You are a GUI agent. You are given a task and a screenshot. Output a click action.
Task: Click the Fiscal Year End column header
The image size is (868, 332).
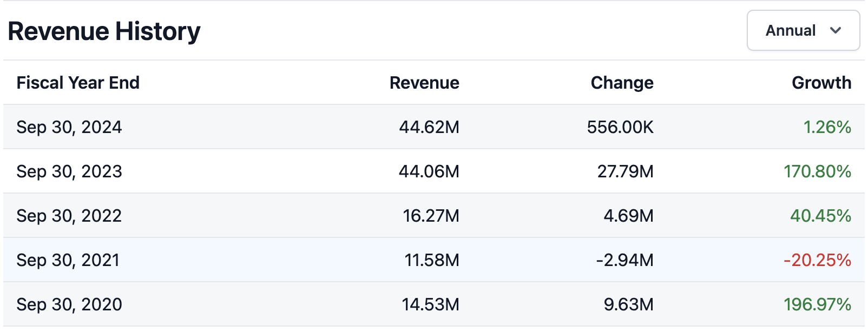coord(78,83)
